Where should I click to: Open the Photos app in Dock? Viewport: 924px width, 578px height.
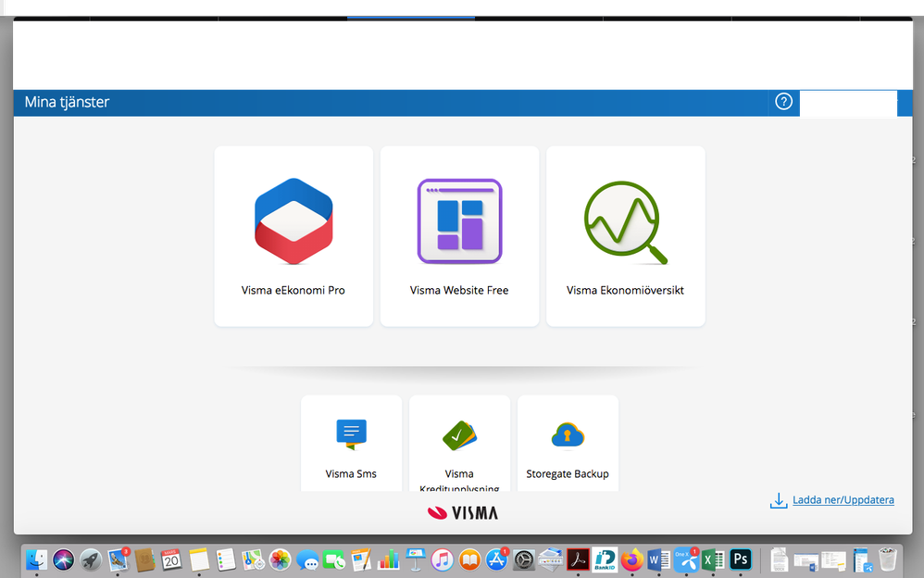point(281,559)
